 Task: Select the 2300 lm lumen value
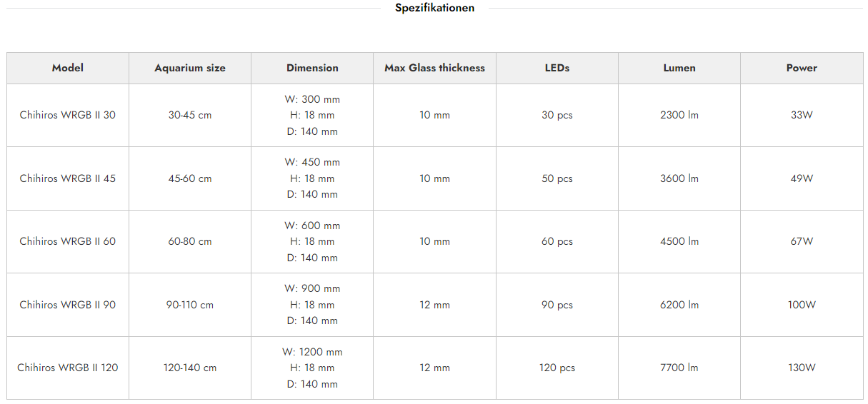[679, 115]
